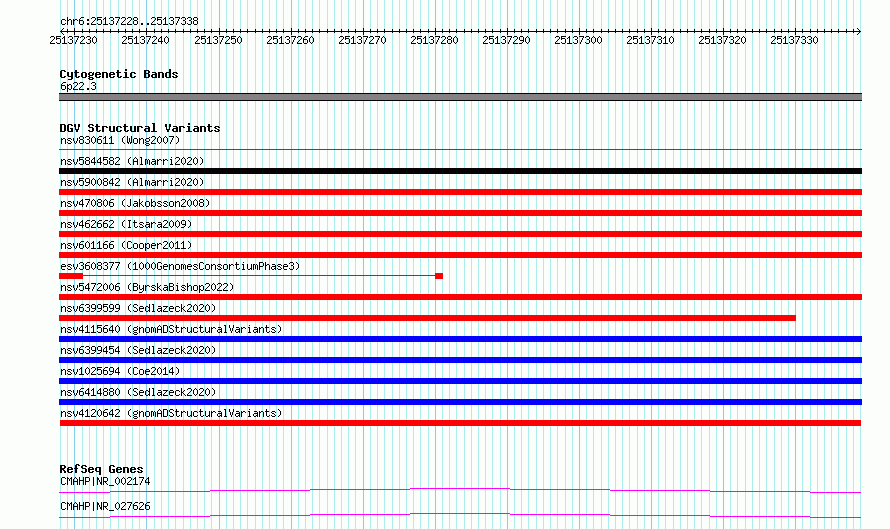Click the small right red block of esv3608377
The height and width of the screenshot is (529, 890).
click(x=439, y=276)
